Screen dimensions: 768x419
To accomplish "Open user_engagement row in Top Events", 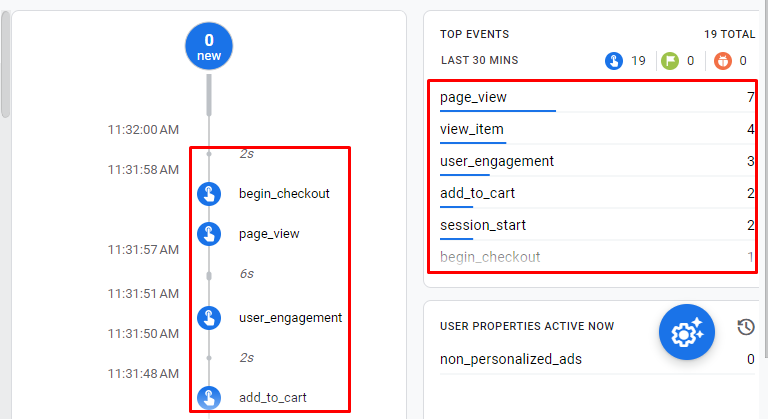I will pos(596,161).
